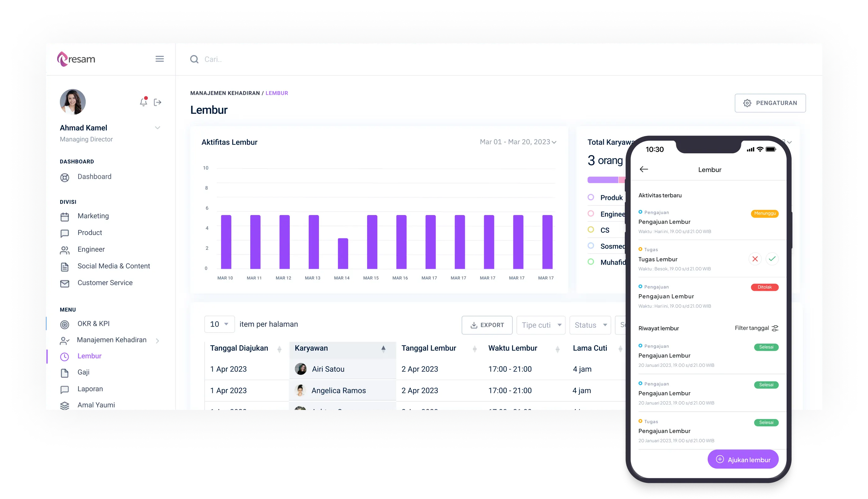Screen dimensions: 868x499
Task: Click the OKR & KPI menu icon
Action: click(x=64, y=323)
